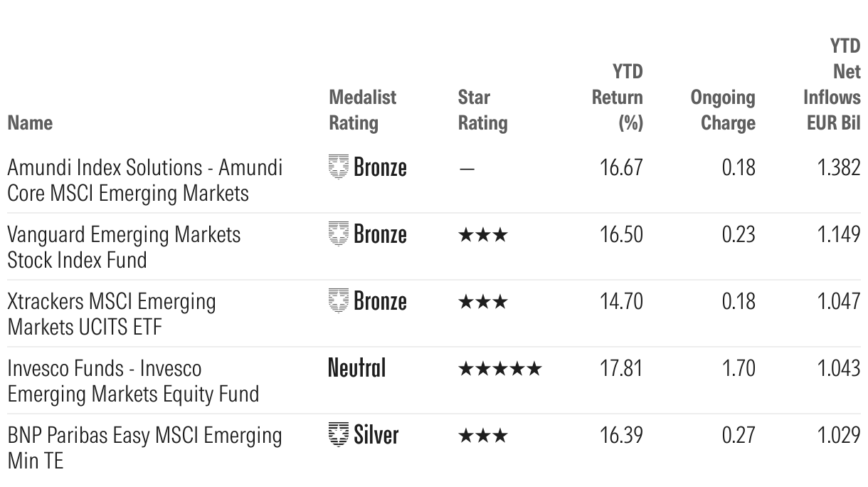Image resolution: width=868 pixels, height=487 pixels.
Task: Open Vanguard Emerging Markets Stock Index Fund
Action: (124, 247)
